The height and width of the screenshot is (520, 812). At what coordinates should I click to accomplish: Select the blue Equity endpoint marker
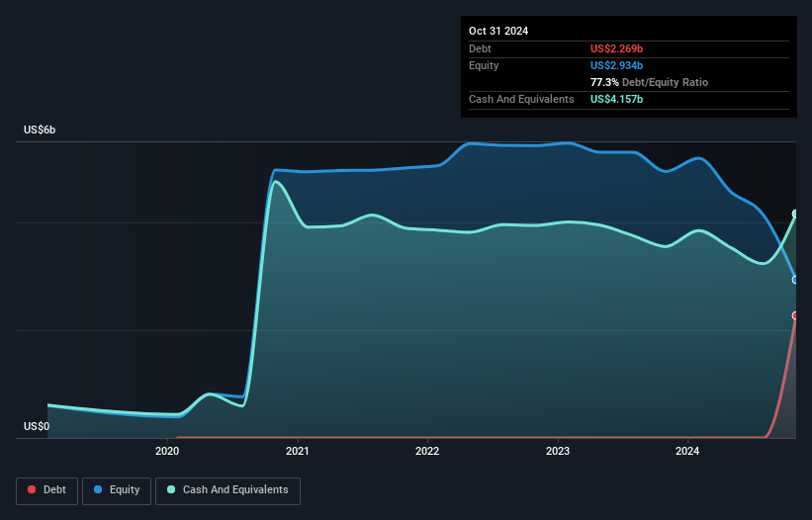tap(795, 280)
